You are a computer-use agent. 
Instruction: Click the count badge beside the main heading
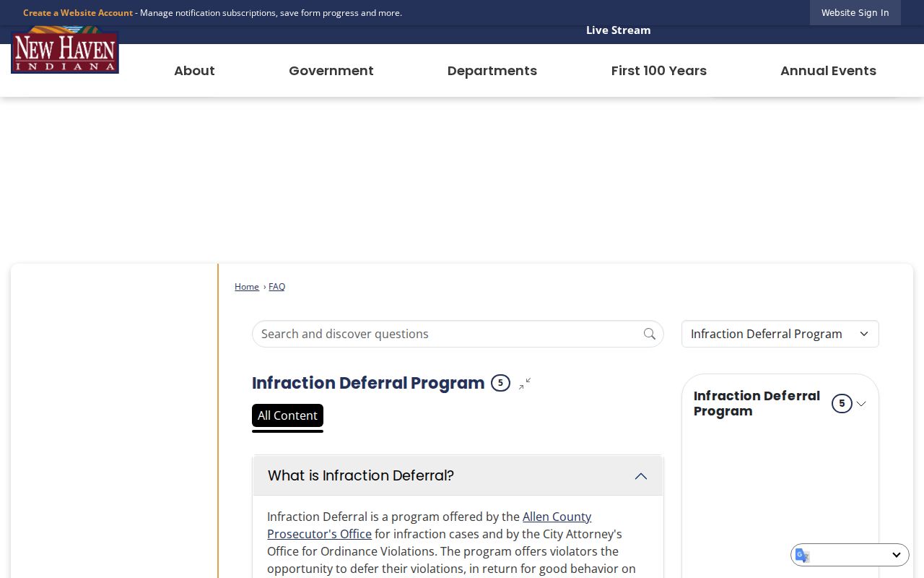[500, 383]
